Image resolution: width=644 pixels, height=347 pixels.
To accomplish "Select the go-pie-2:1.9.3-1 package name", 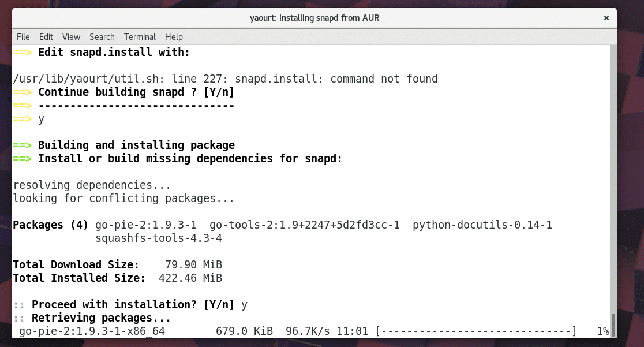I will tap(148, 225).
